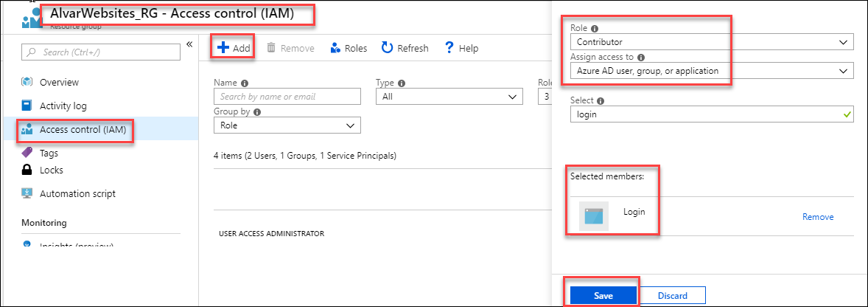The width and height of the screenshot is (868, 307).
Task: Click the Tags purple tag icon
Action: pos(27,152)
